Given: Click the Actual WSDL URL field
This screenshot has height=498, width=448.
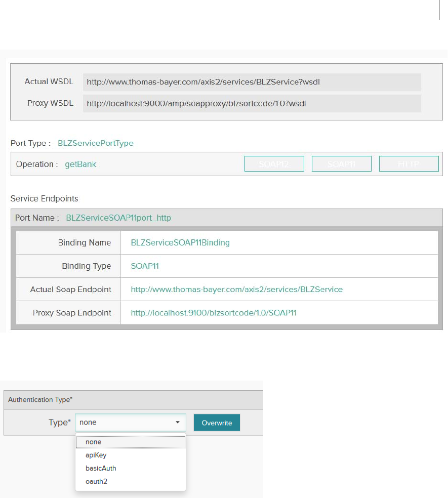Looking at the screenshot, I should pyautogui.click(x=252, y=81).
